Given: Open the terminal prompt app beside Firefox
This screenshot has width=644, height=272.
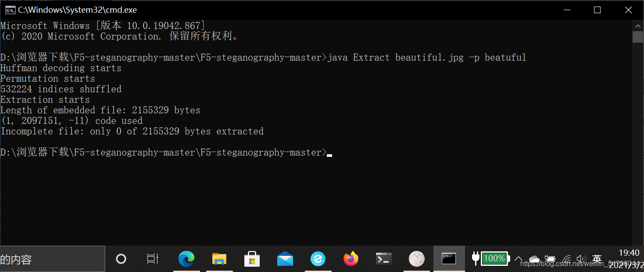Looking at the screenshot, I should [384, 259].
